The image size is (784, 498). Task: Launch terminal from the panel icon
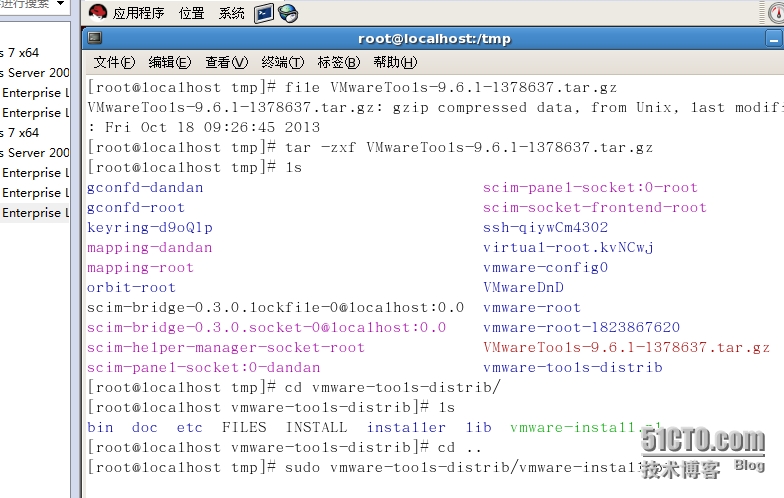click(264, 14)
